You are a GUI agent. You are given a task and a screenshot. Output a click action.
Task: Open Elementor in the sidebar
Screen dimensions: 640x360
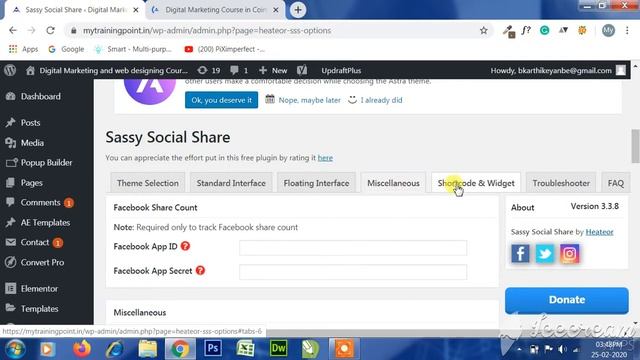[x=39, y=289]
